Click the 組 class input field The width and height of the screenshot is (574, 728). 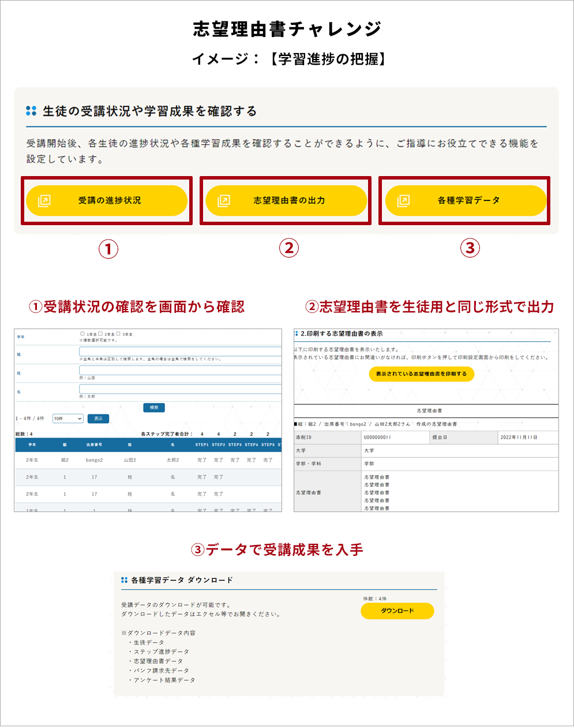(180, 352)
